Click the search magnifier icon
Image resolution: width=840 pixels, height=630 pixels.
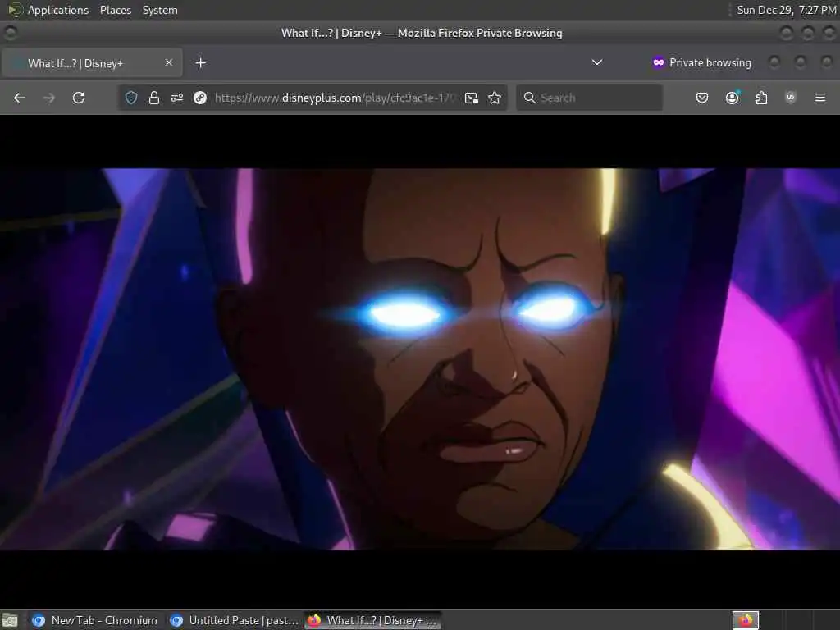pyautogui.click(x=529, y=98)
